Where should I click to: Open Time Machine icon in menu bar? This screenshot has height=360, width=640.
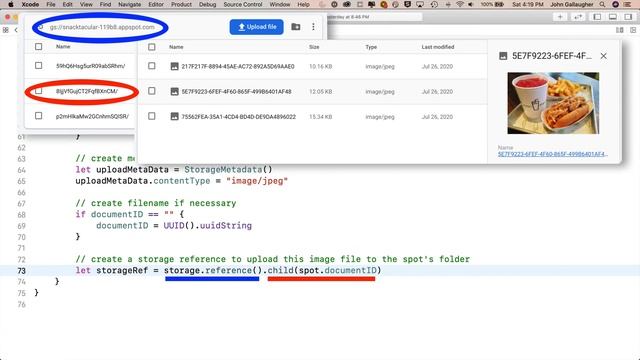[x=434, y=4]
